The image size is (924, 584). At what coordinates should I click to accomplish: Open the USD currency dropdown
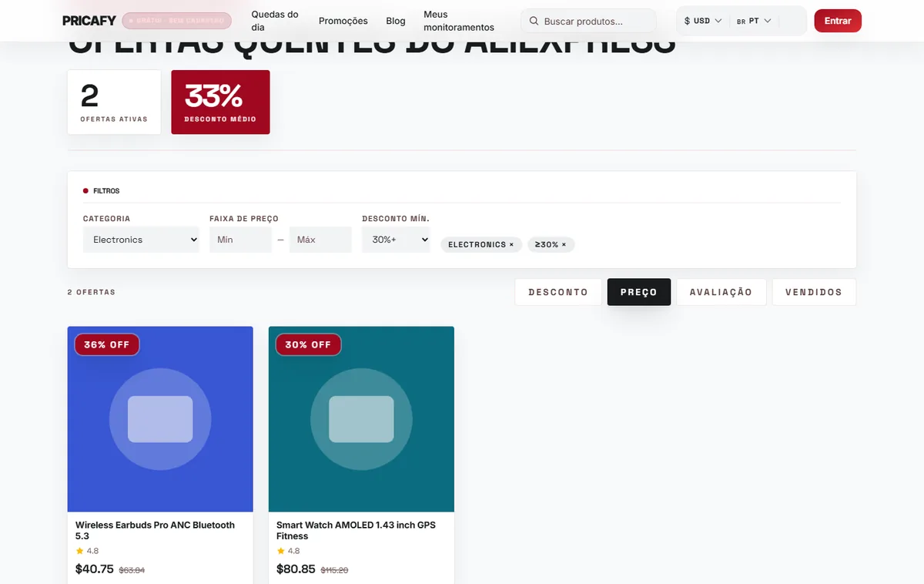[703, 21]
